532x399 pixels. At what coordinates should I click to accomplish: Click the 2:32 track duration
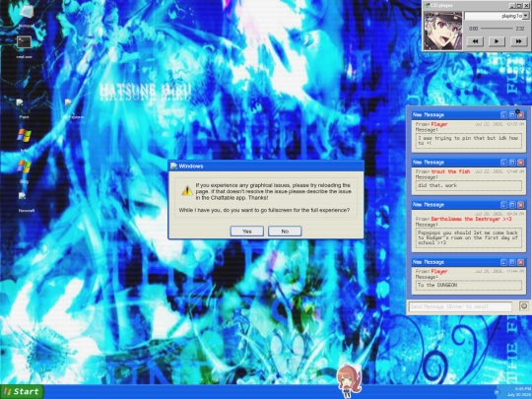(520, 29)
